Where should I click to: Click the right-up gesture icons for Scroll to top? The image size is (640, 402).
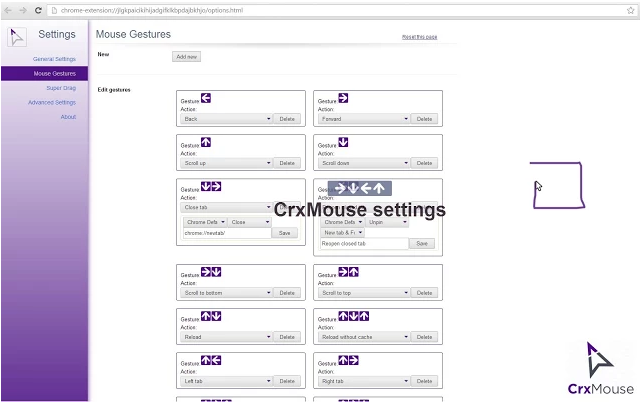(x=348, y=272)
